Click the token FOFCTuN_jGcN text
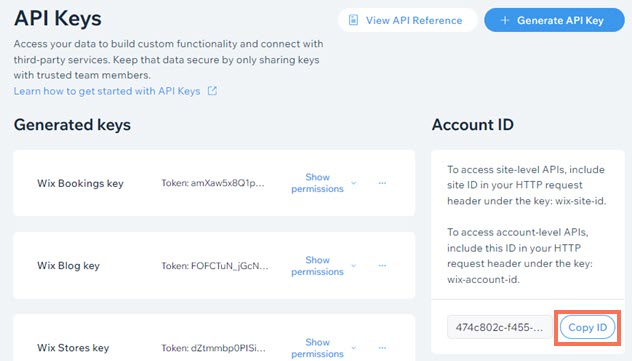The image size is (632, 361). (x=215, y=266)
